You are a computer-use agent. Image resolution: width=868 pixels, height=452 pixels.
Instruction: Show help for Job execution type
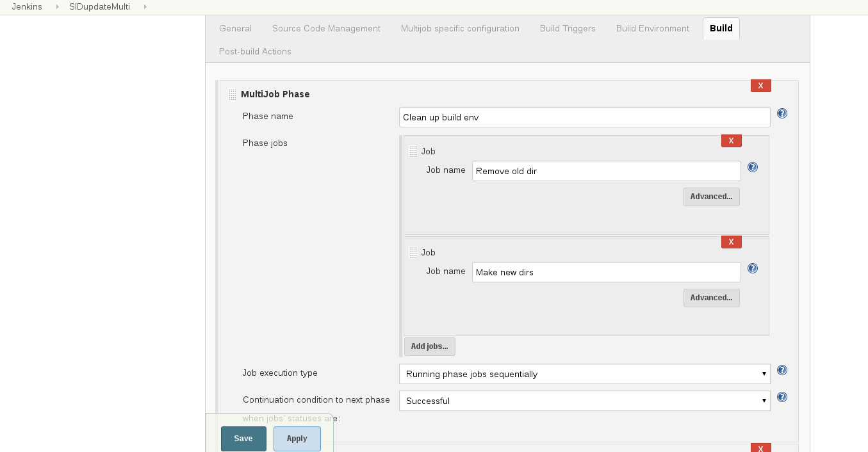(x=782, y=370)
